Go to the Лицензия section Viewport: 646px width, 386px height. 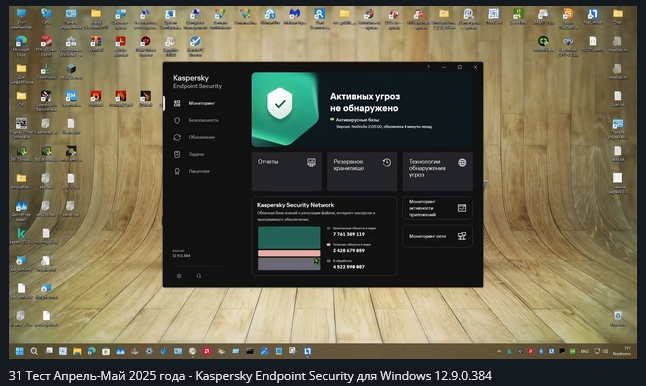[x=199, y=171]
